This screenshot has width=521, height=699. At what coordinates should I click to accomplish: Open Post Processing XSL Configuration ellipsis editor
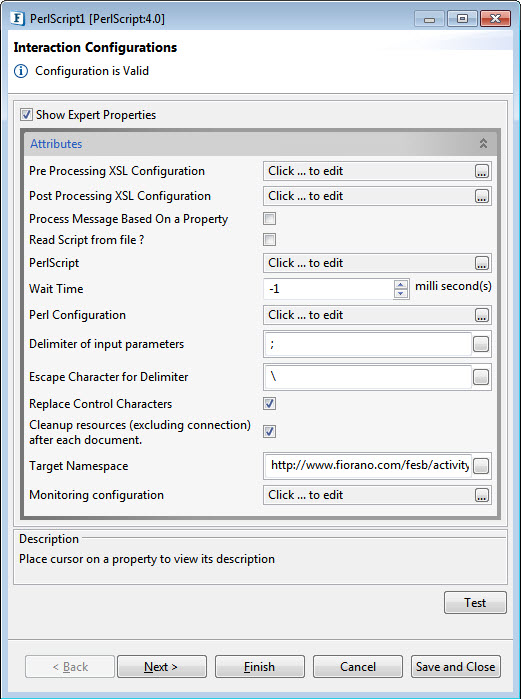click(x=481, y=196)
